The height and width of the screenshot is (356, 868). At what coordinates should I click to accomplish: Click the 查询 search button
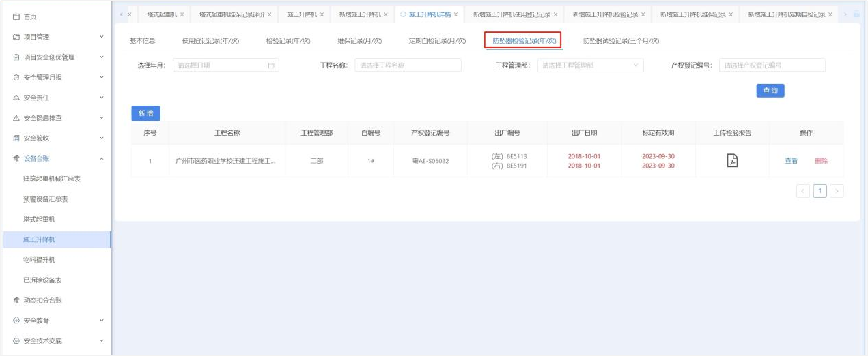[770, 91]
